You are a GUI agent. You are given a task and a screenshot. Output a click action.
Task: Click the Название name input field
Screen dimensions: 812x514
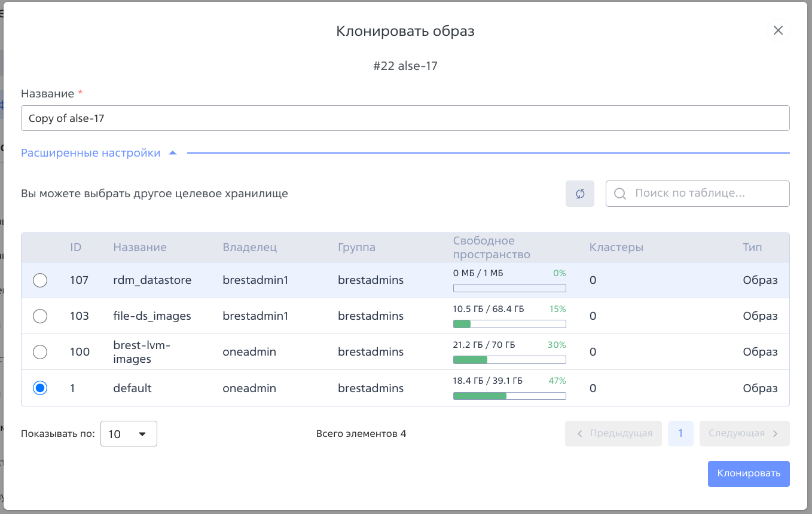click(405, 118)
